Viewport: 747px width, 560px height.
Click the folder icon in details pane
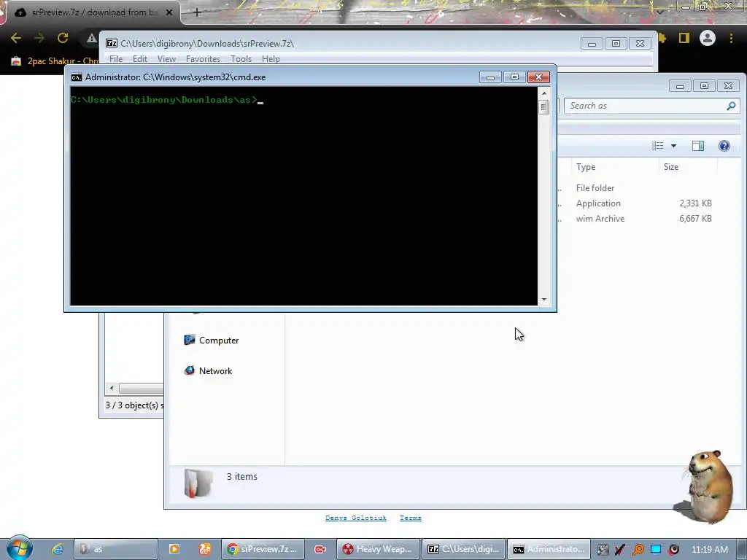(198, 483)
